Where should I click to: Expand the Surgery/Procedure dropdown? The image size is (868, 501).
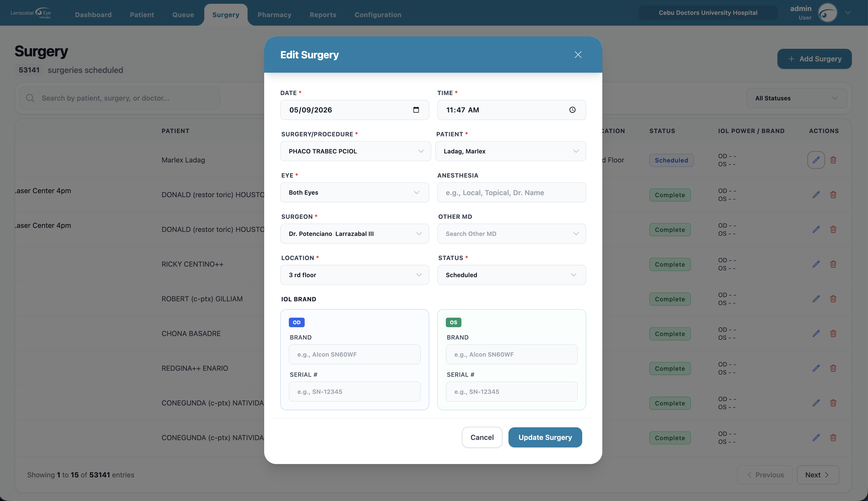tap(355, 151)
